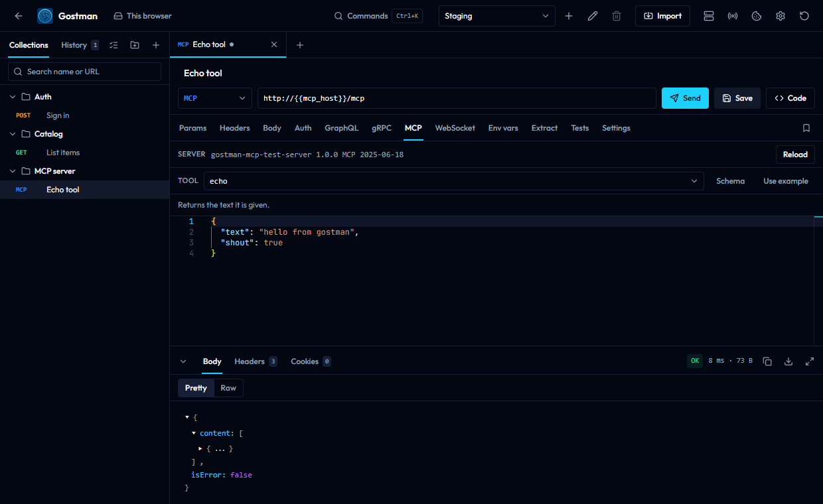Collapse the root JSON object triangle
Screen dimensions: 823x504
(187, 417)
